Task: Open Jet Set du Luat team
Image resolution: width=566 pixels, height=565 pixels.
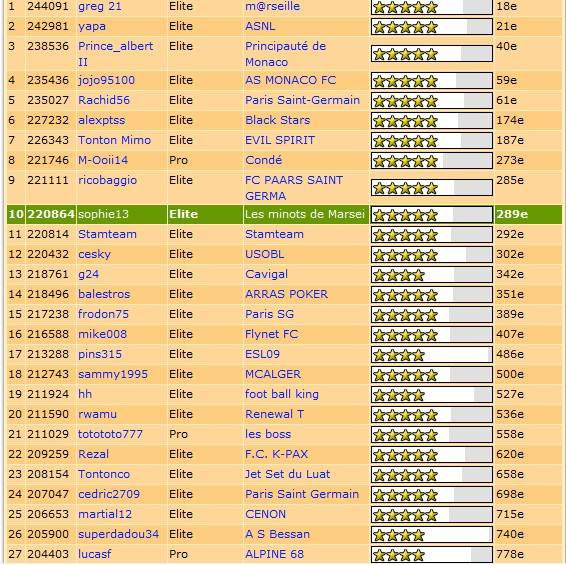Action: point(287,474)
